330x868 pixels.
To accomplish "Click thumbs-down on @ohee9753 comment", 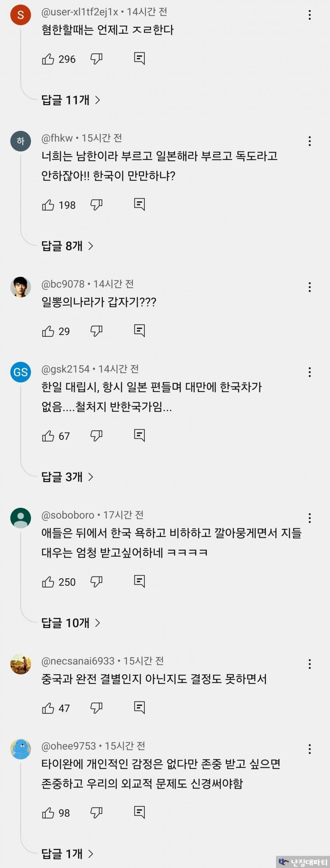I will click(x=96, y=812).
